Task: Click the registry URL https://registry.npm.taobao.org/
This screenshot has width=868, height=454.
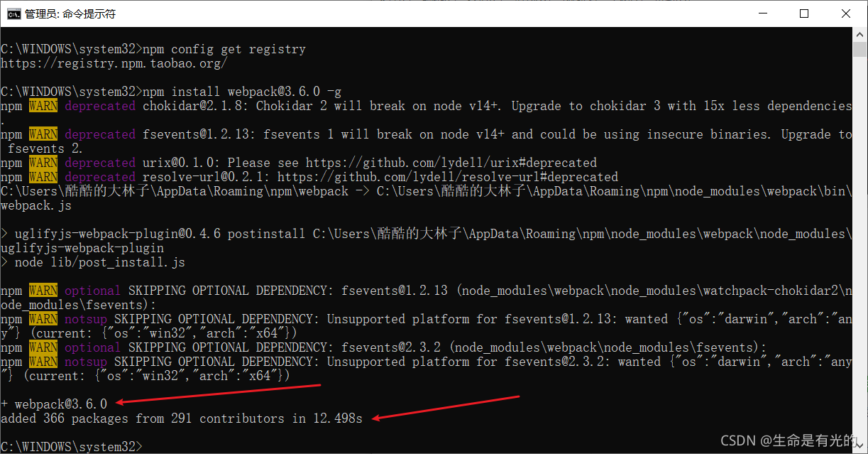Action: point(114,63)
